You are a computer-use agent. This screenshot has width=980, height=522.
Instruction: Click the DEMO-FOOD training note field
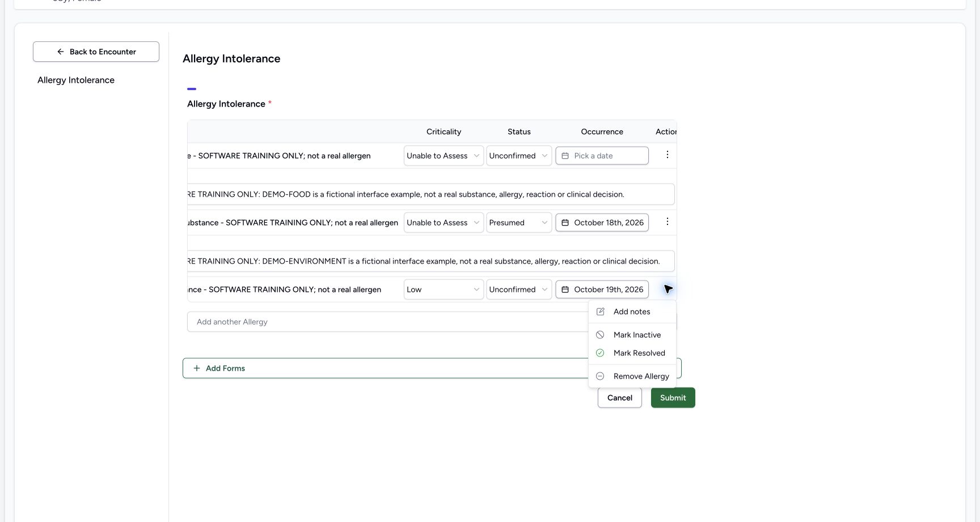tap(430, 194)
